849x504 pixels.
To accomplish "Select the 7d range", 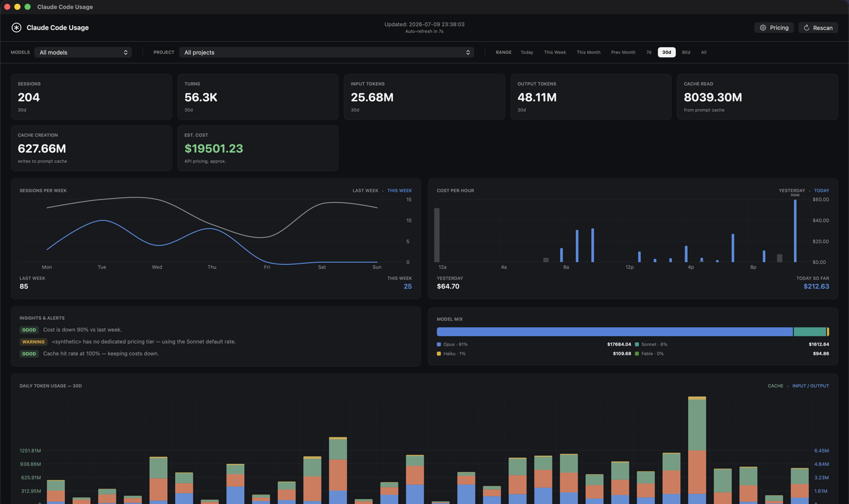I will 648,53.
